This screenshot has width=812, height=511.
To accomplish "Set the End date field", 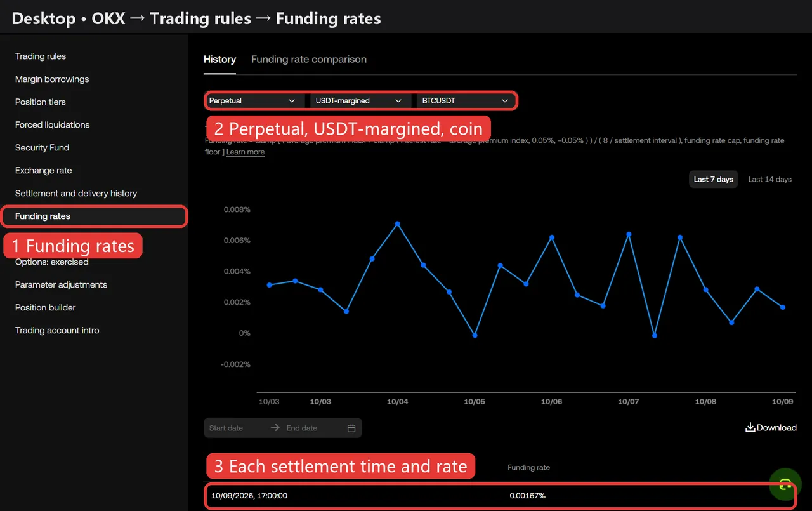I will click(302, 428).
